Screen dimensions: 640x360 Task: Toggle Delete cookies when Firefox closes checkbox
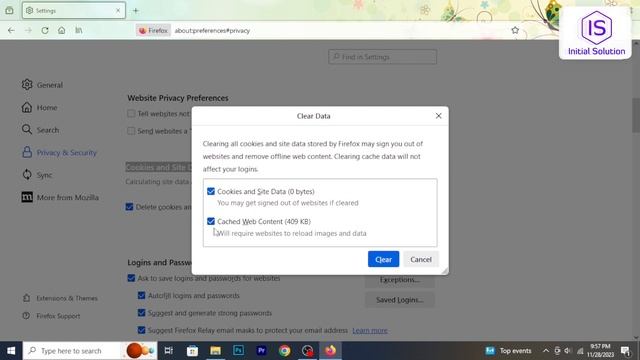tap(129, 207)
